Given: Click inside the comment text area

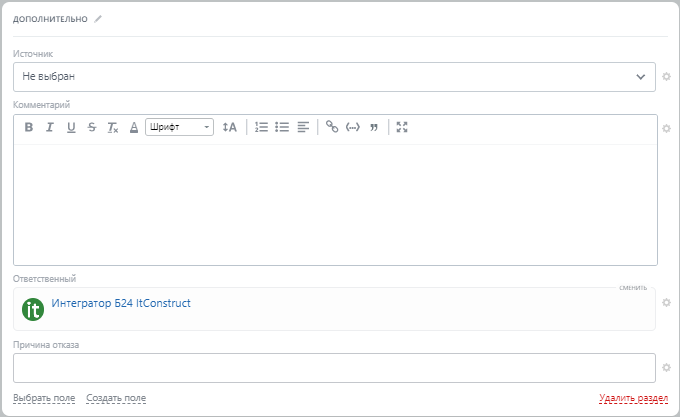Looking at the screenshot, I should point(335,205).
